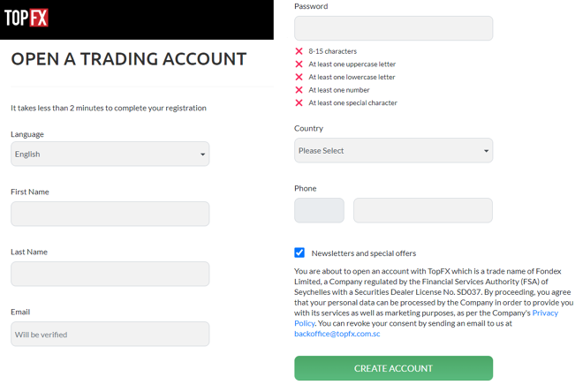The width and height of the screenshot is (583, 392).
Task: Click the Password input field
Action: [x=393, y=28]
